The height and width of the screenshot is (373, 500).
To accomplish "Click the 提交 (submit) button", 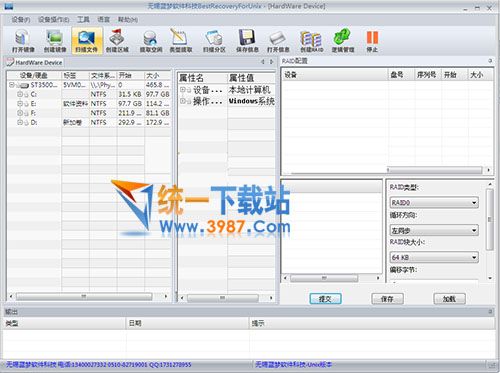I will pos(325,299).
